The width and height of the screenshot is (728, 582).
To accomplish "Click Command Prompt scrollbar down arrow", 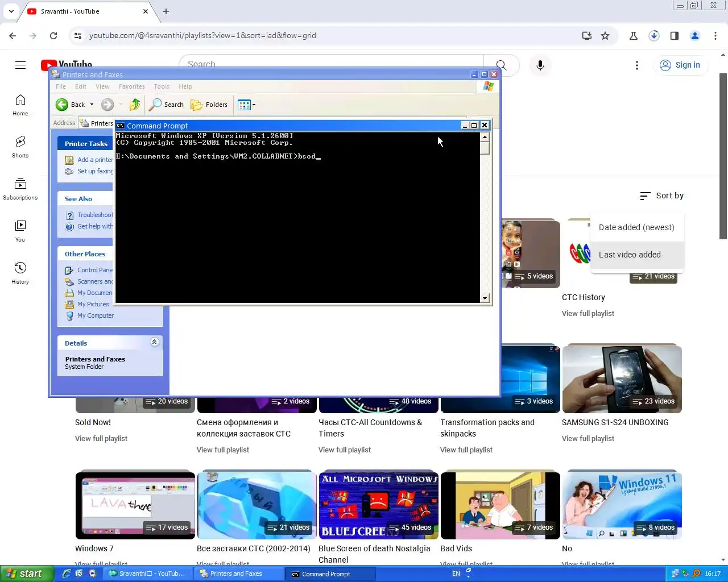I will click(x=485, y=298).
